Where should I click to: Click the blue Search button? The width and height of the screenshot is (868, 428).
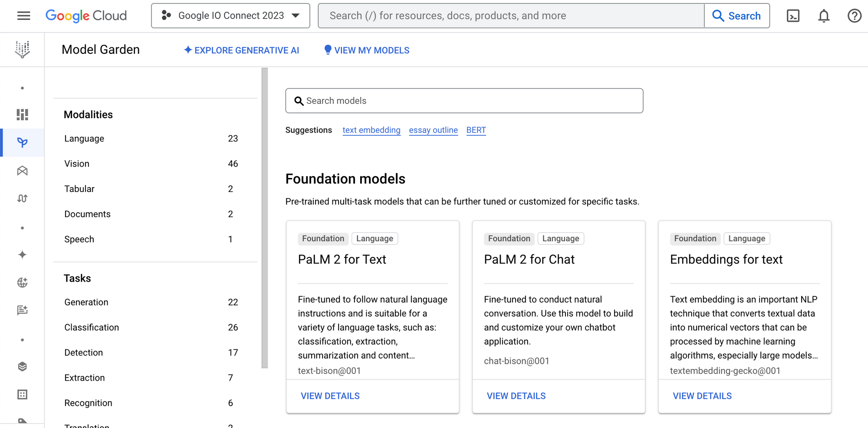coord(736,16)
